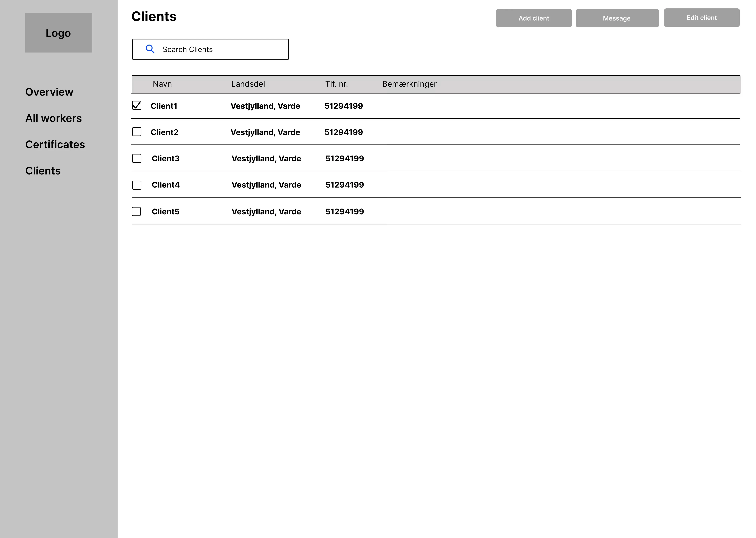
Task: Select Clients in the sidebar navigation
Action: pyautogui.click(x=43, y=171)
